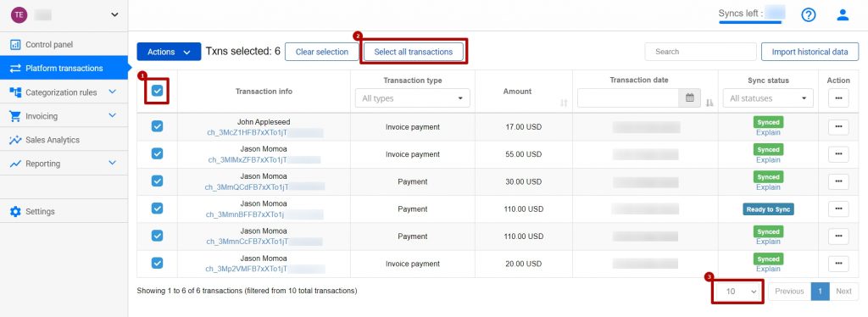Open action menu for 17.00 USD row

[x=838, y=126]
